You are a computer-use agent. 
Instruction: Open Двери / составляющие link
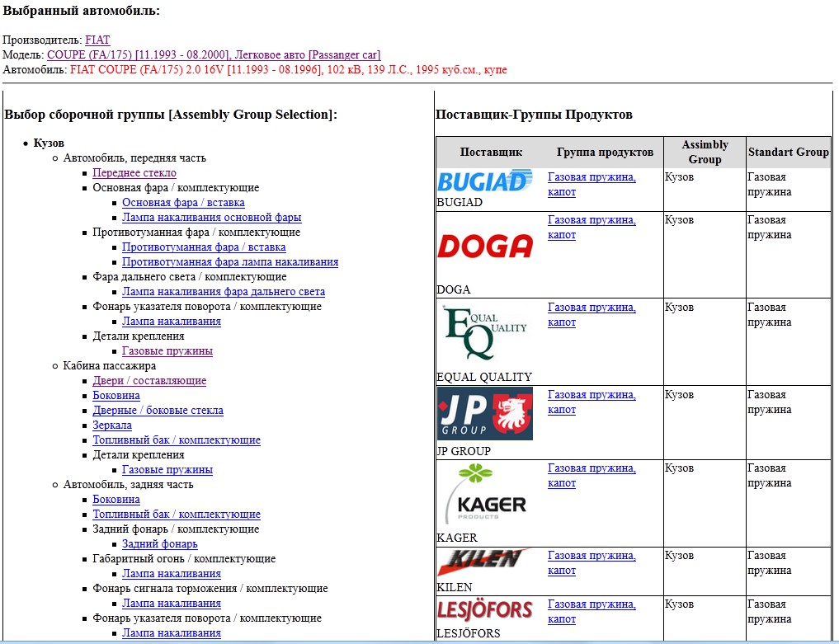(x=149, y=381)
